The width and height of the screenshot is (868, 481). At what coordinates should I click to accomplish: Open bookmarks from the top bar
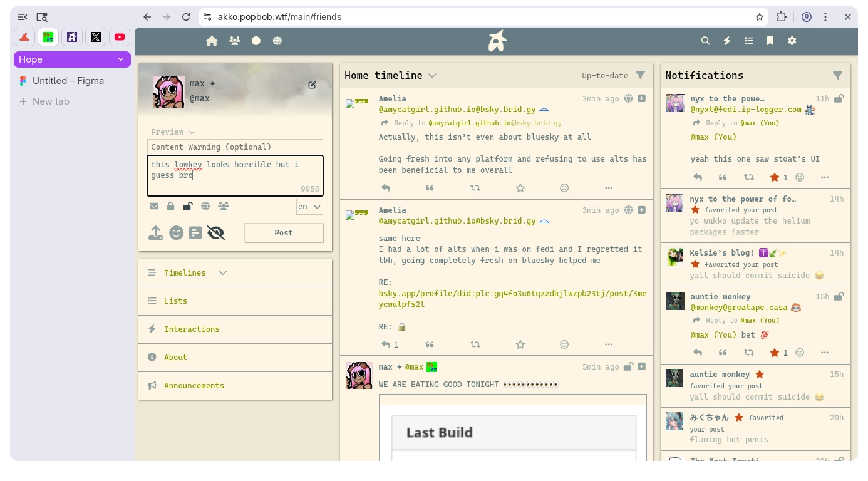(770, 41)
